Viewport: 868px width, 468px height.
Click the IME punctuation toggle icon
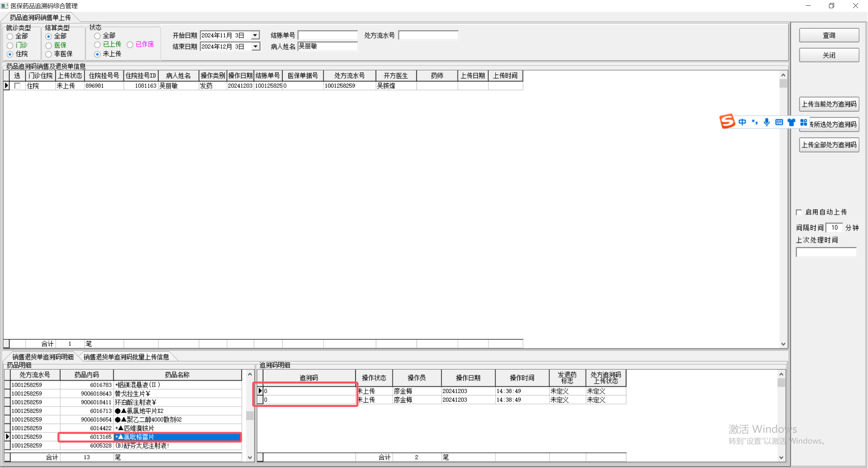pos(754,122)
